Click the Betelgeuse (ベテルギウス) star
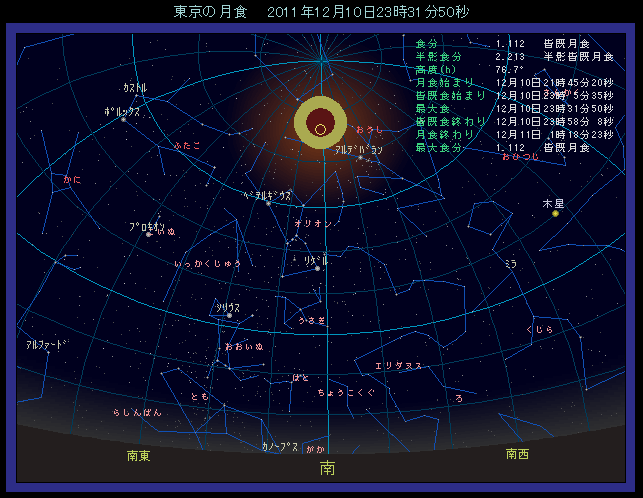 [x=269, y=203]
